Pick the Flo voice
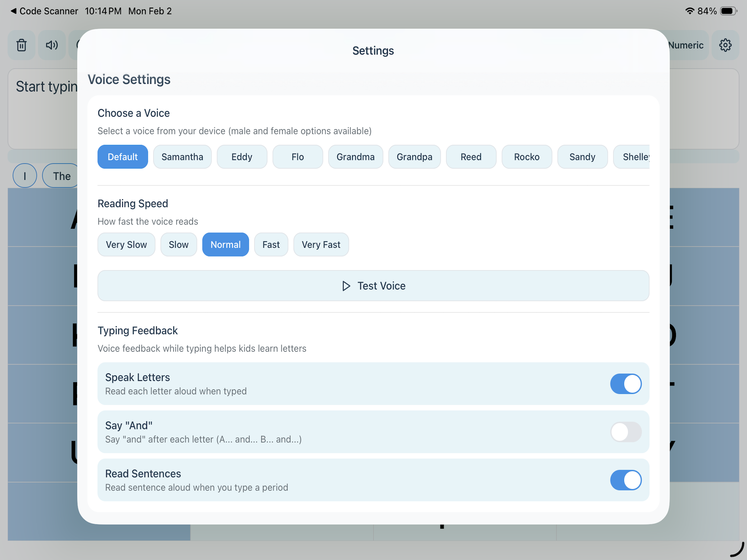Viewport: 747px width, 560px height. (297, 157)
